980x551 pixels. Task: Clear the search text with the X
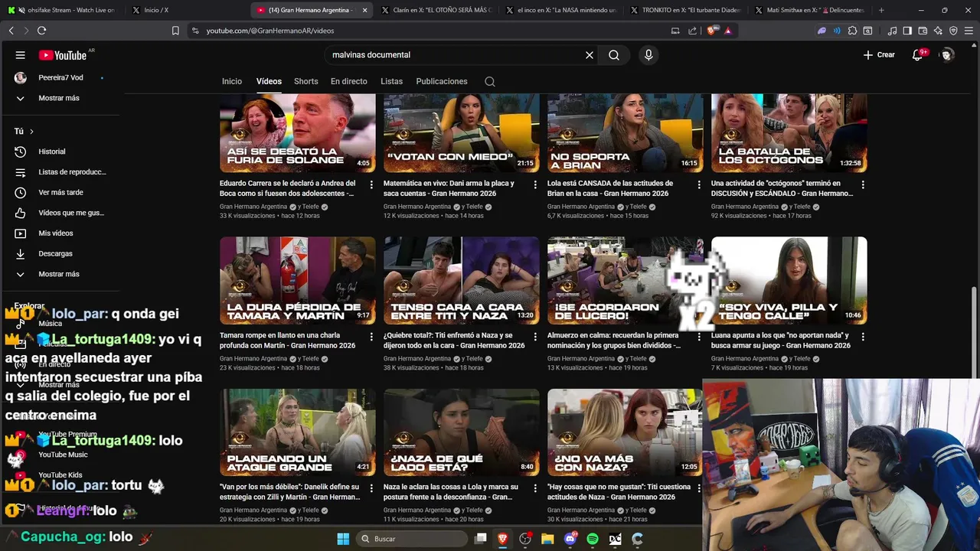(x=590, y=55)
